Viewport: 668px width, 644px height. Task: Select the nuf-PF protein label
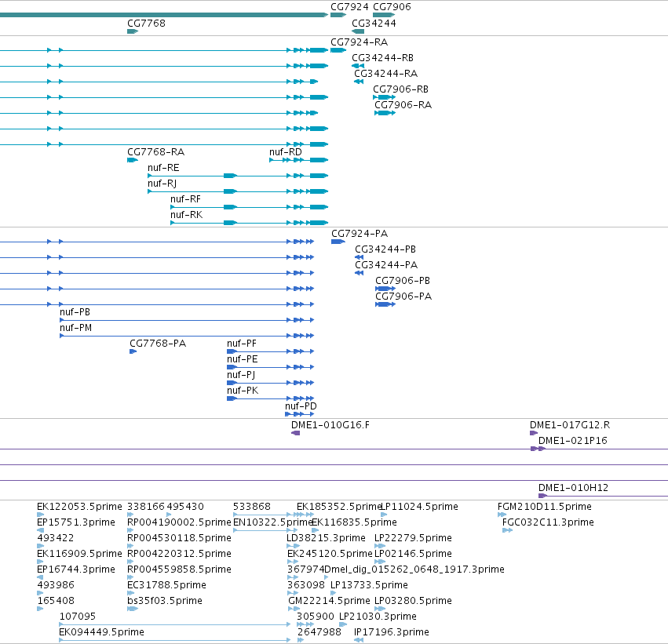[242, 344]
